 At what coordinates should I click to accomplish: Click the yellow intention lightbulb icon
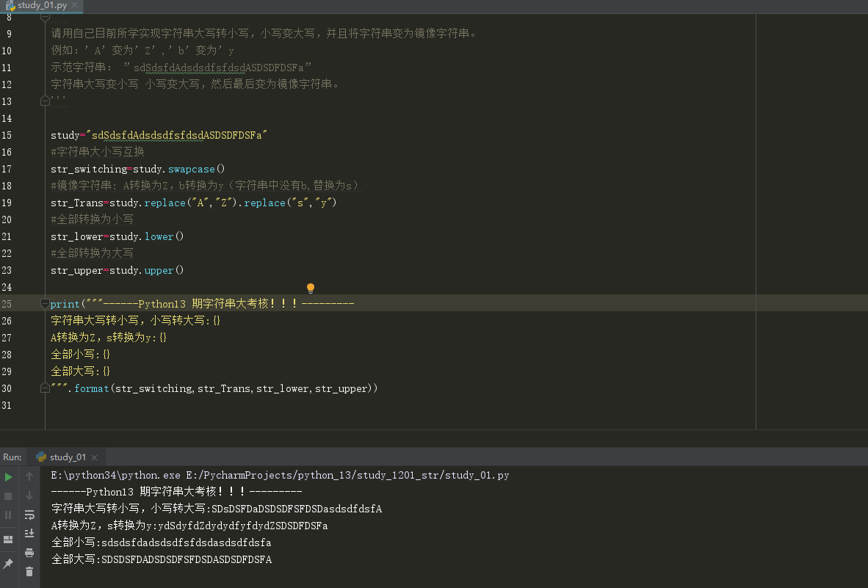[x=311, y=288]
